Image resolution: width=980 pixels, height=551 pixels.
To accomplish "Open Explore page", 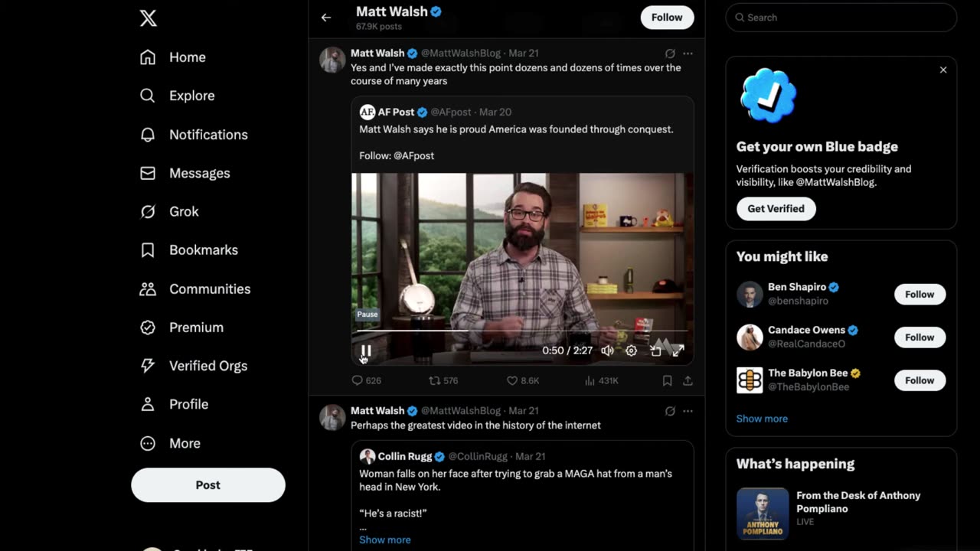I will pyautogui.click(x=177, y=96).
